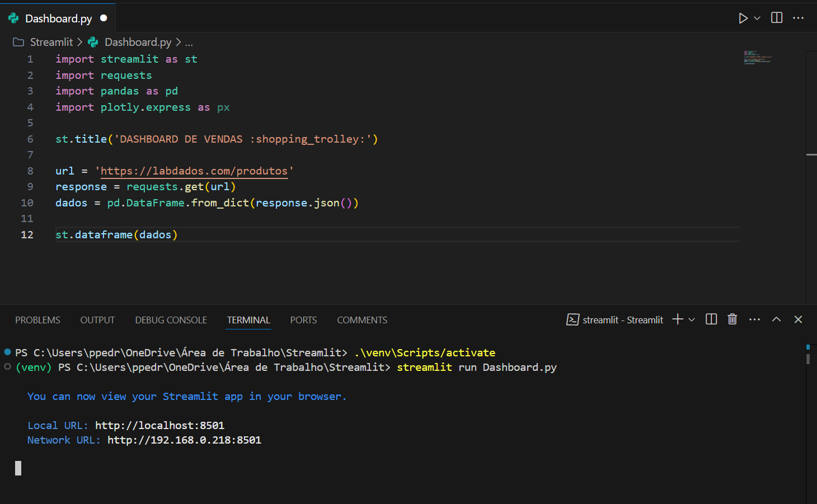817x504 pixels.
Task: Maximize the panel with the up chevron
Action: point(776,319)
